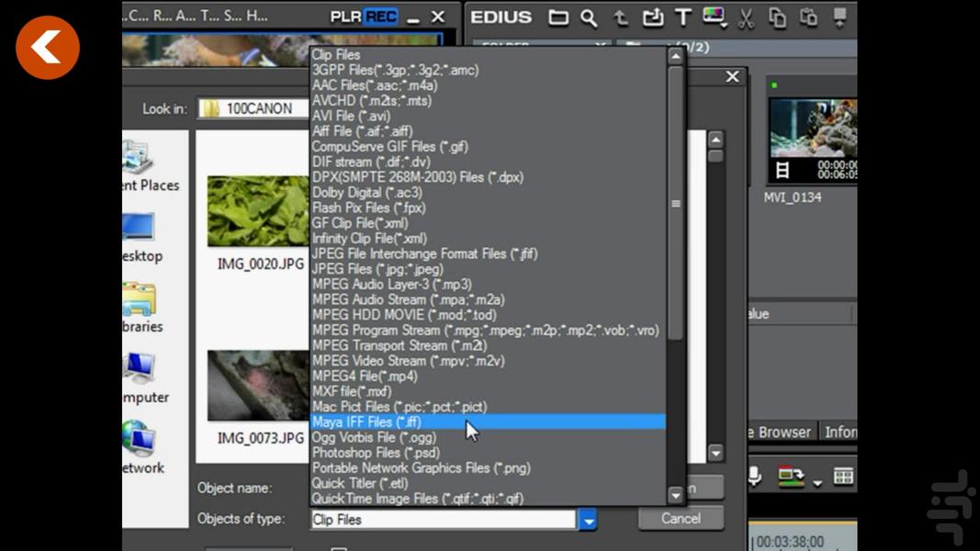
Task: Start voiceover with the microphone icon
Action: click(x=754, y=474)
